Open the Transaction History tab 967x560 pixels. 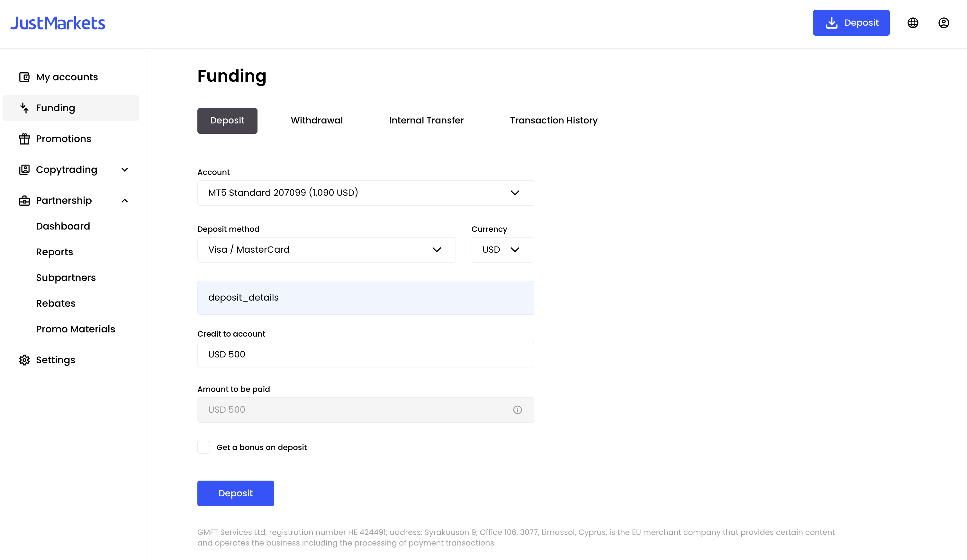553,121
